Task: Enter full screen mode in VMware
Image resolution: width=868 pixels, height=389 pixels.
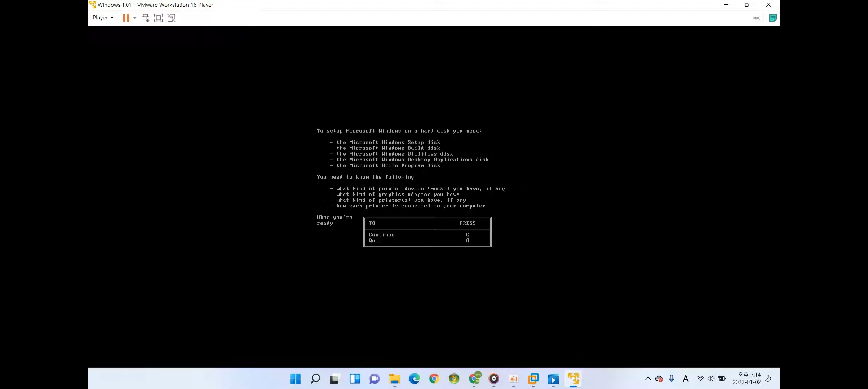Action: (x=158, y=18)
